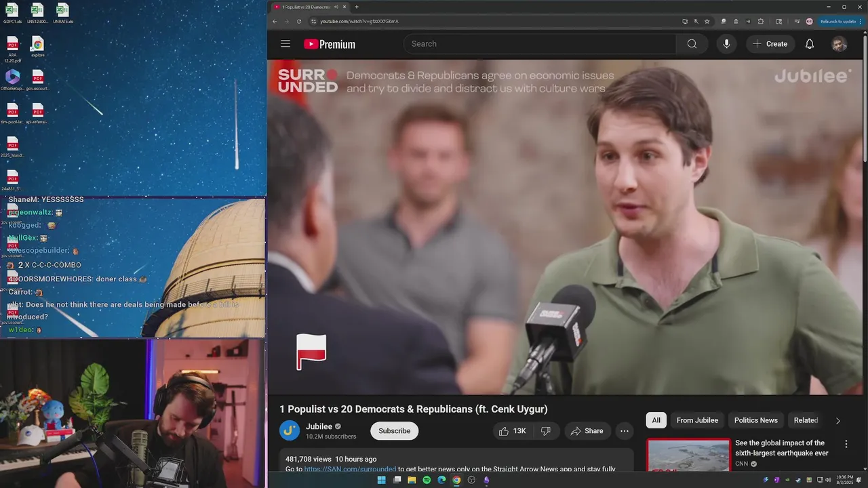Switch to the 1 Populist vs 20 Democrats tab

306,7
